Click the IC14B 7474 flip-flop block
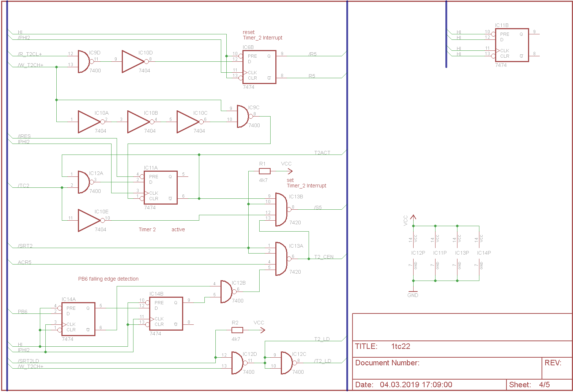 [x=166, y=313]
